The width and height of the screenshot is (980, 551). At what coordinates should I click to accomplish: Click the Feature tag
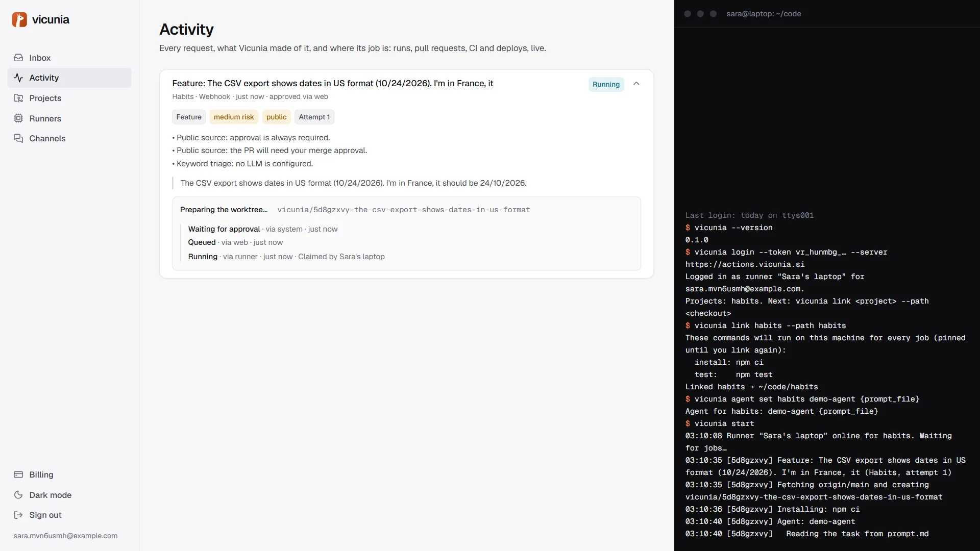tap(189, 117)
